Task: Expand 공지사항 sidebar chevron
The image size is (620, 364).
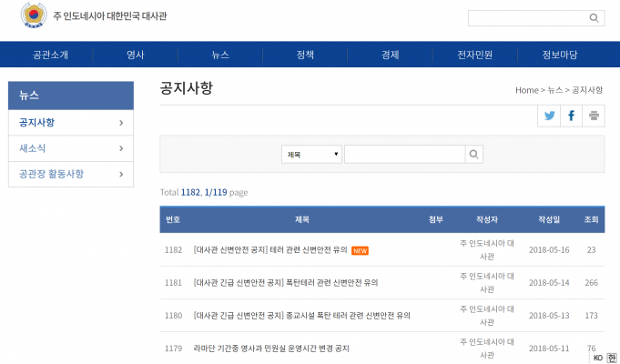Action: pyautogui.click(x=121, y=122)
